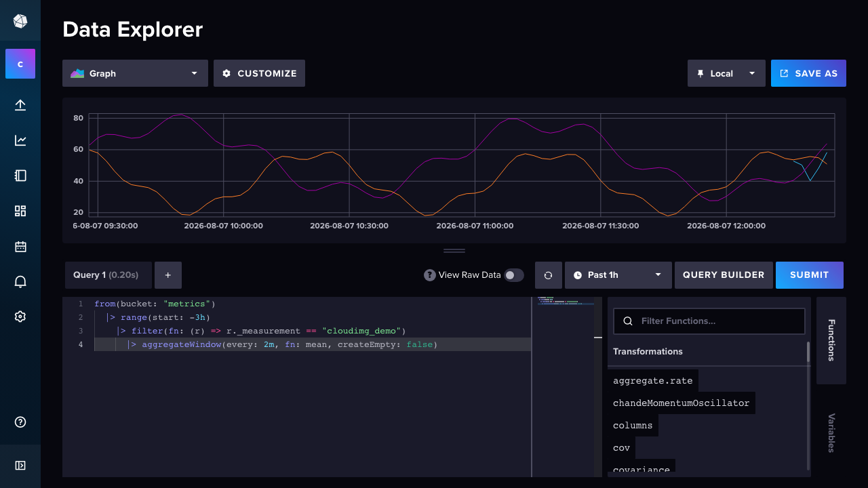The width and height of the screenshot is (868, 488).
Task: Open the Settings gear icon
Action: click(20, 317)
